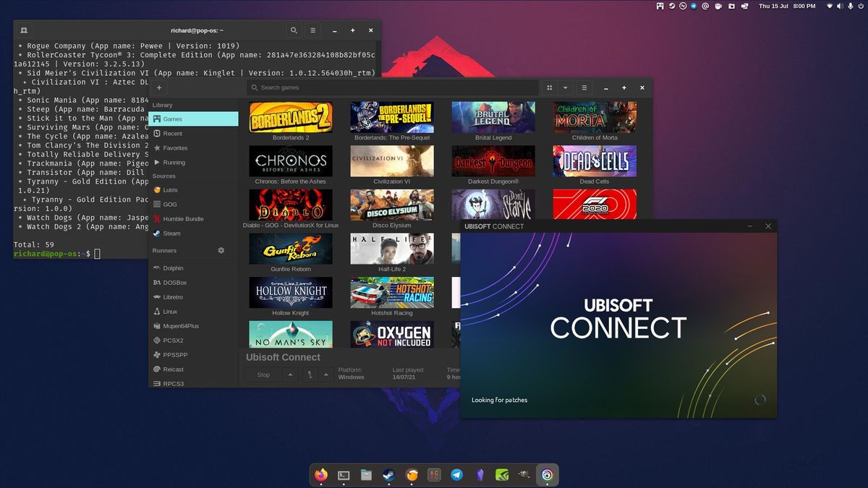Viewport: 868px width, 488px height.
Task: Open Telegram from the dock
Action: tap(457, 475)
